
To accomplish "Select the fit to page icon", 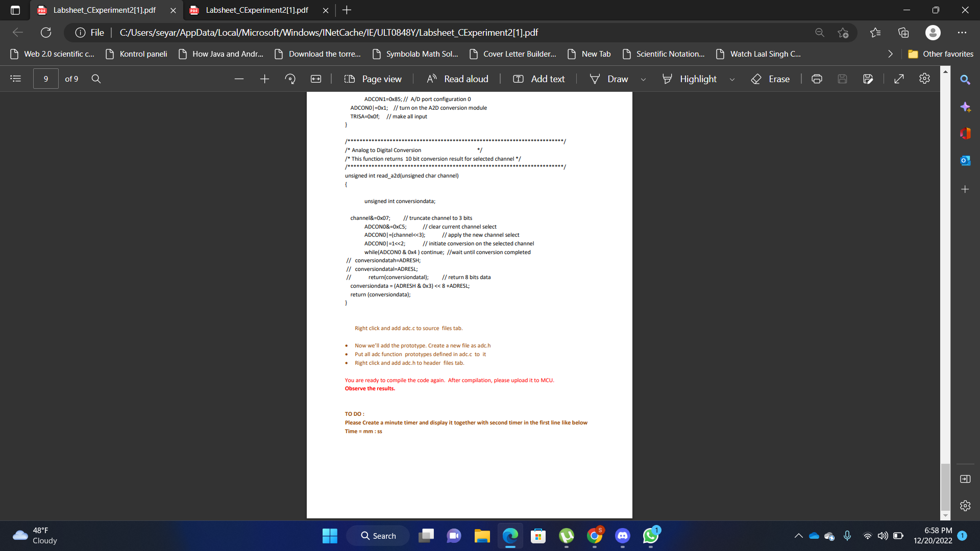I will (316, 79).
